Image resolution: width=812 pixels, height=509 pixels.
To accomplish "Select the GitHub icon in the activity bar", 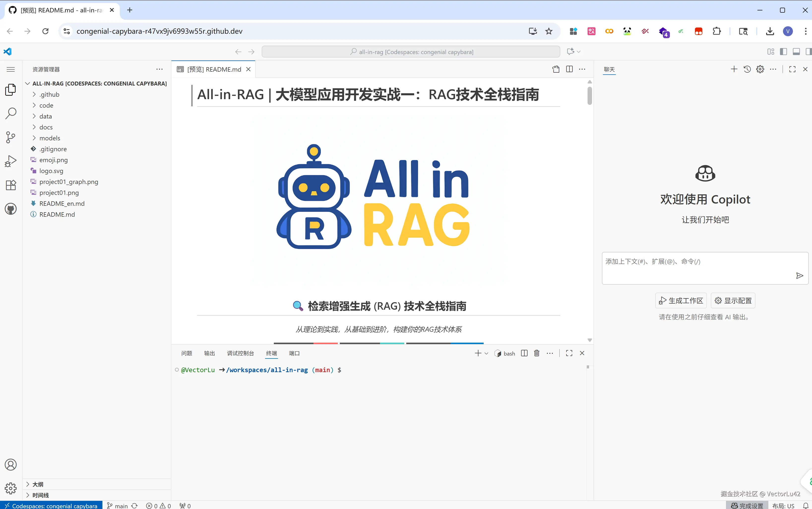I will pyautogui.click(x=10, y=209).
